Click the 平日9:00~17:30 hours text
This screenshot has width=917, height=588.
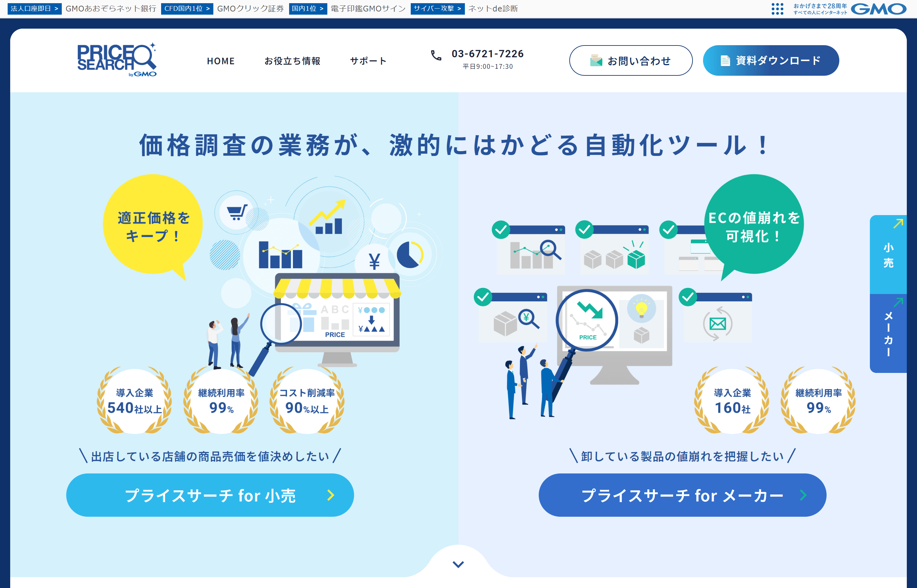pyautogui.click(x=487, y=66)
